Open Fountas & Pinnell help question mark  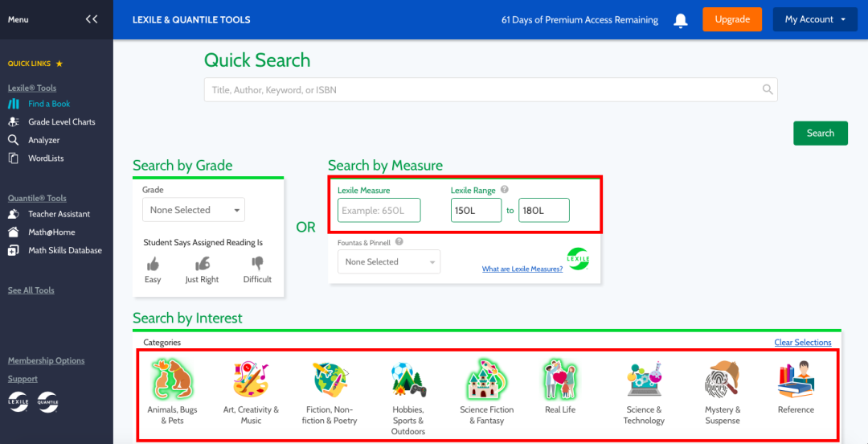coord(399,241)
